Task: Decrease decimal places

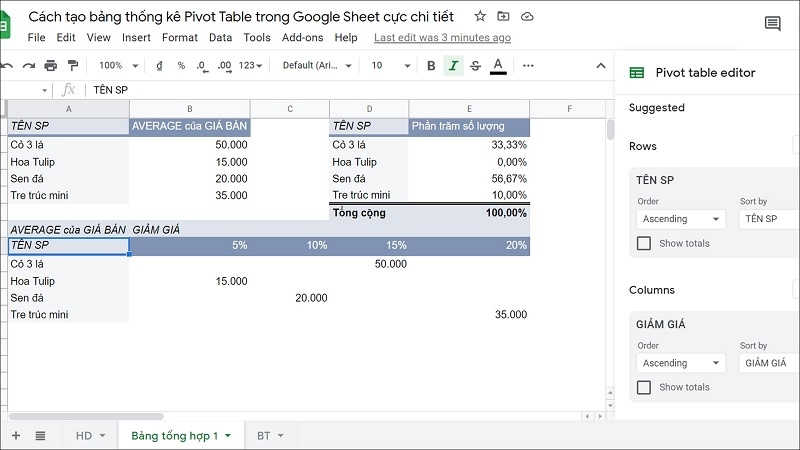Action: click(202, 66)
